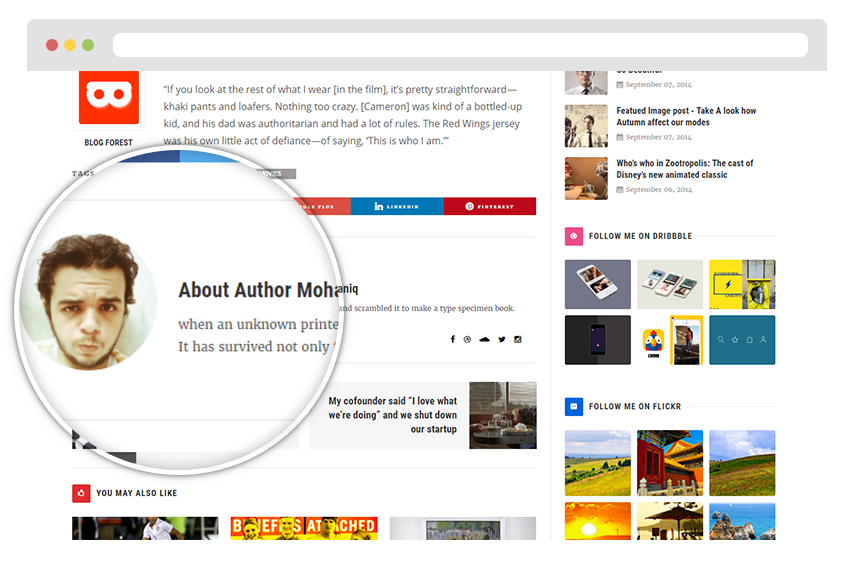The image size is (858, 562).
Task: Open Flickr rocky seaside photo
Action: pyautogui.click(x=742, y=521)
